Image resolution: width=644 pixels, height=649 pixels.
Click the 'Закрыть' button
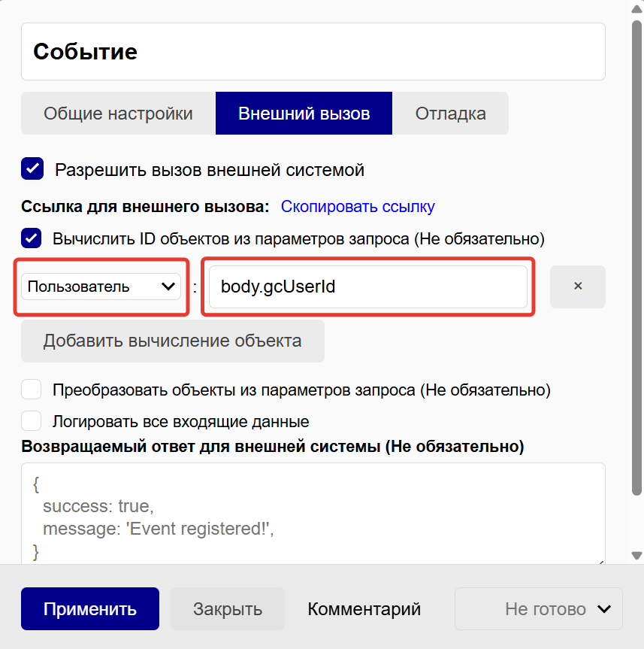(227, 609)
